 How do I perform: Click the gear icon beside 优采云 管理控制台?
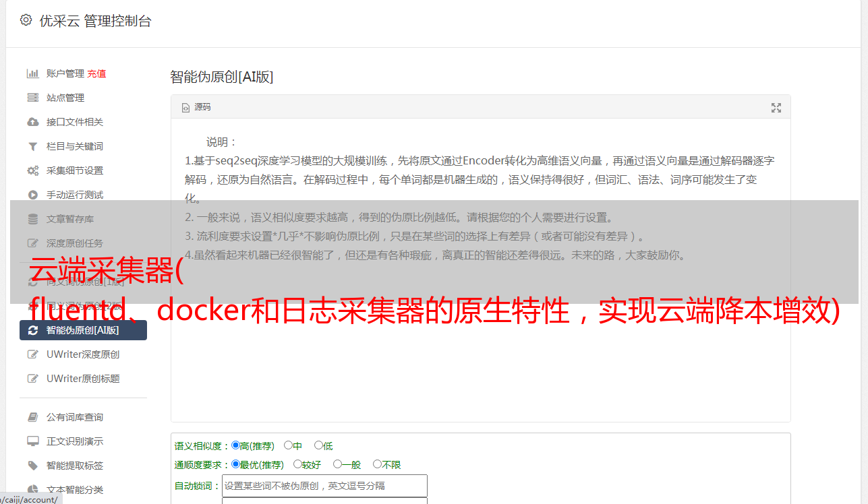click(26, 20)
